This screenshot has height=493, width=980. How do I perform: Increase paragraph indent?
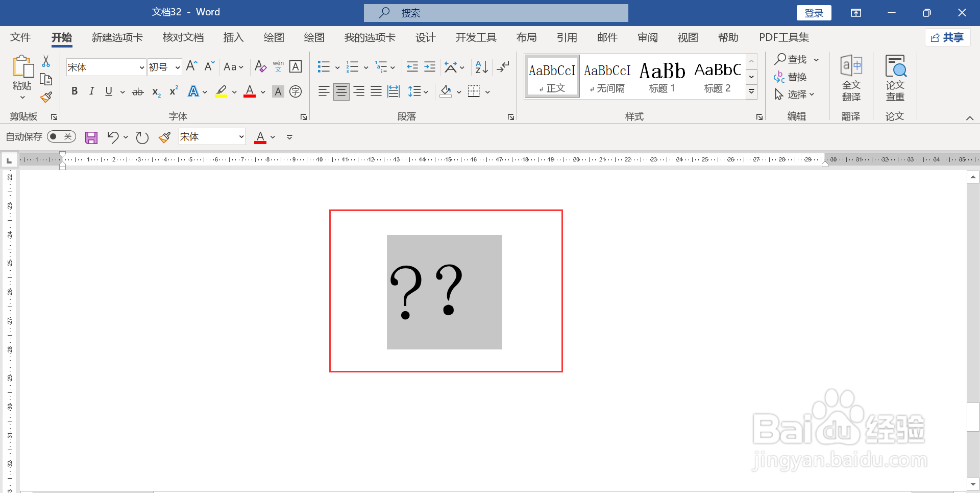coord(430,66)
